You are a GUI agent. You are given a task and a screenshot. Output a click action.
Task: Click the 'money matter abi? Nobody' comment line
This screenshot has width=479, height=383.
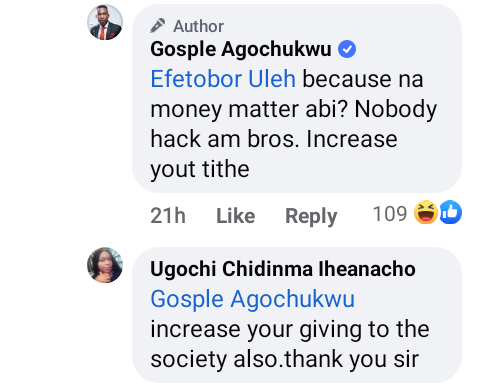[293, 110]
